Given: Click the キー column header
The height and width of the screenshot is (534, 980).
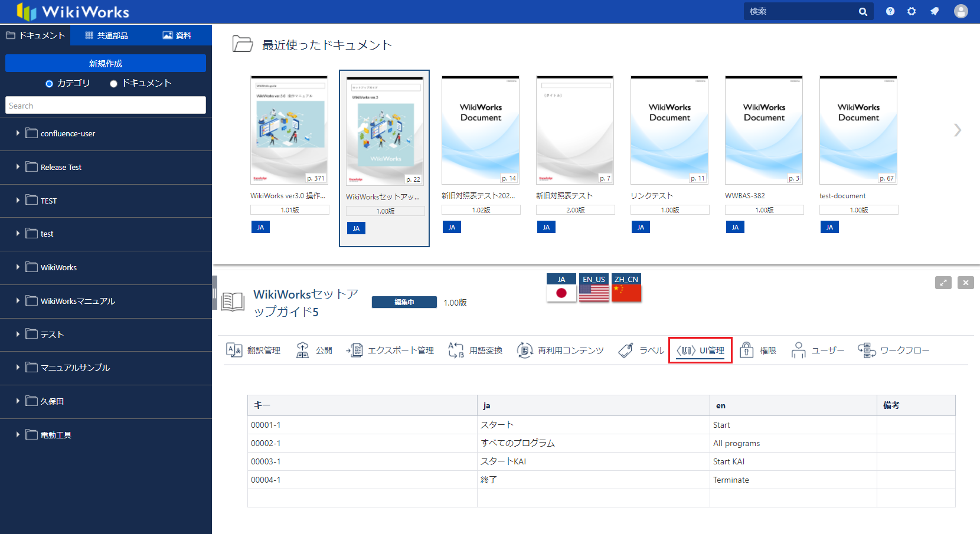Looking at the screenshot, I should tap(362, 405).
